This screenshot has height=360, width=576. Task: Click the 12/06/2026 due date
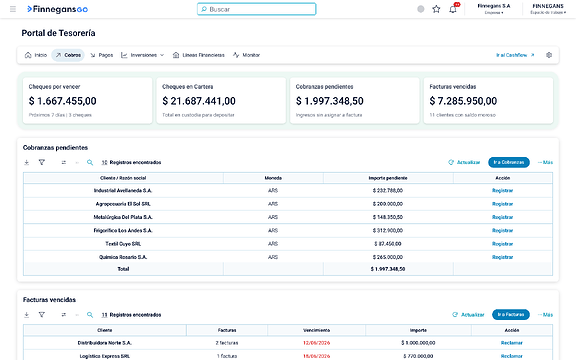click(316, 343)
